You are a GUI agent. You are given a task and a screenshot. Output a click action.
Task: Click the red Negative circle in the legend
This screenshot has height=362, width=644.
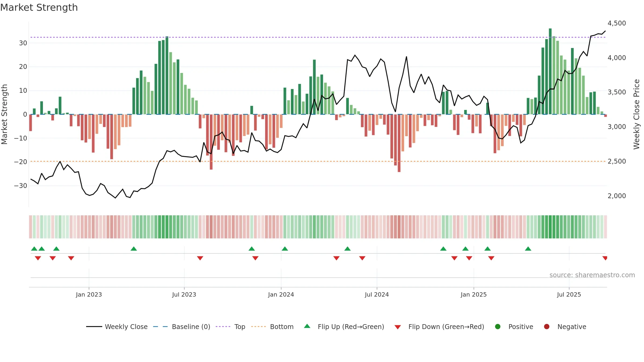click(x=547, y=327)
